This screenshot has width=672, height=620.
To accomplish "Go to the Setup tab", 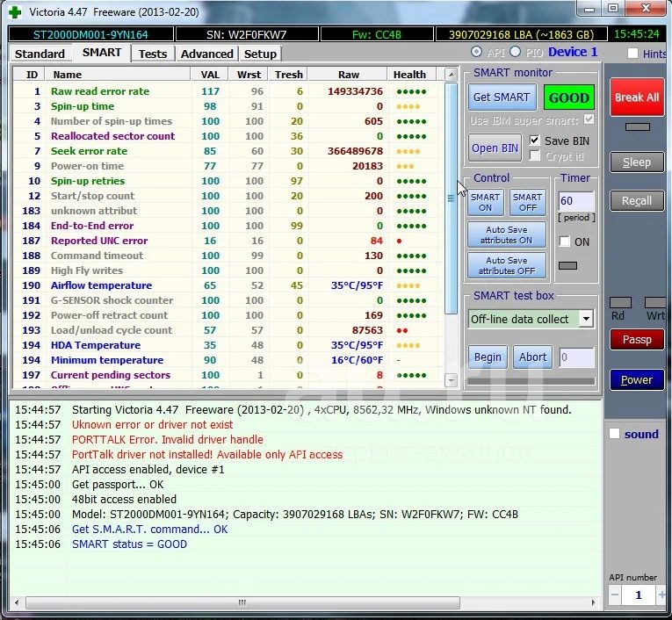I will click(260, 54).
